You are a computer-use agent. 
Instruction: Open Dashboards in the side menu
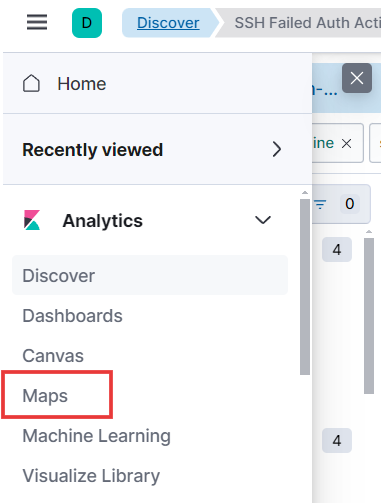[x=72, y=315]
